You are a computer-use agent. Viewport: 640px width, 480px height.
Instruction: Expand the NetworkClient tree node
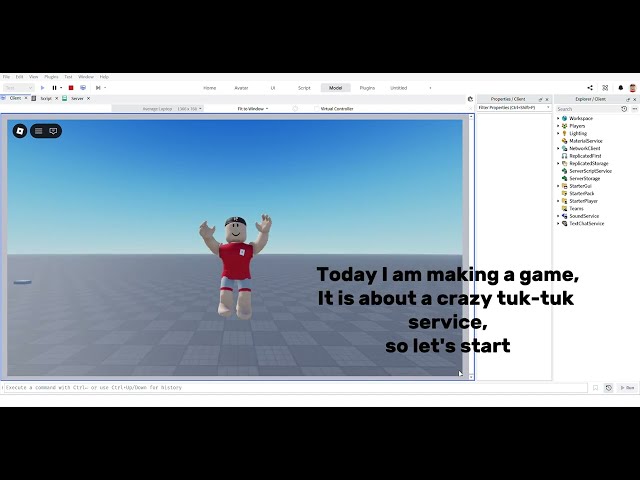click(x=558, y=148)
